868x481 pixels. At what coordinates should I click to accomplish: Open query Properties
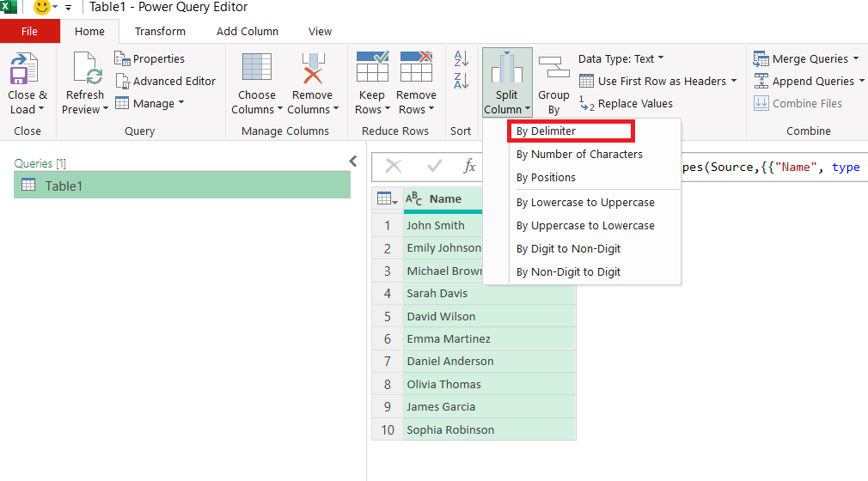click(x=150, y=58)
